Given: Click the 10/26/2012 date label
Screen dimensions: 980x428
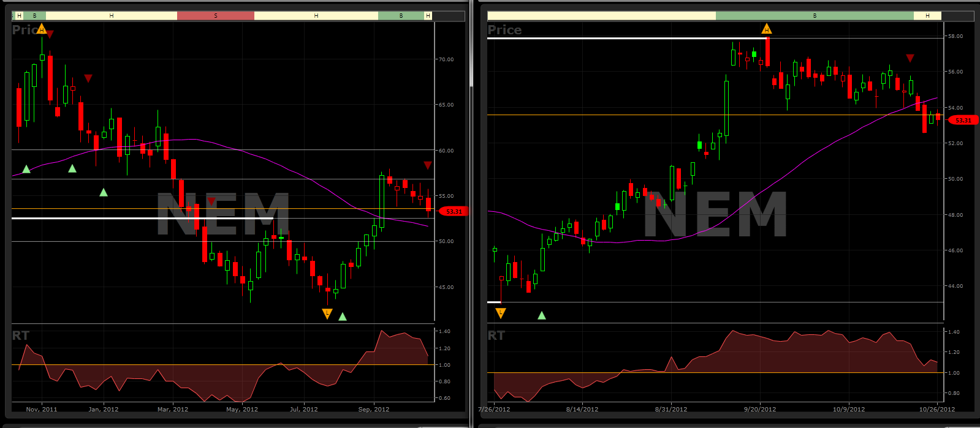Looking at the screenshot, I should 938,409.
